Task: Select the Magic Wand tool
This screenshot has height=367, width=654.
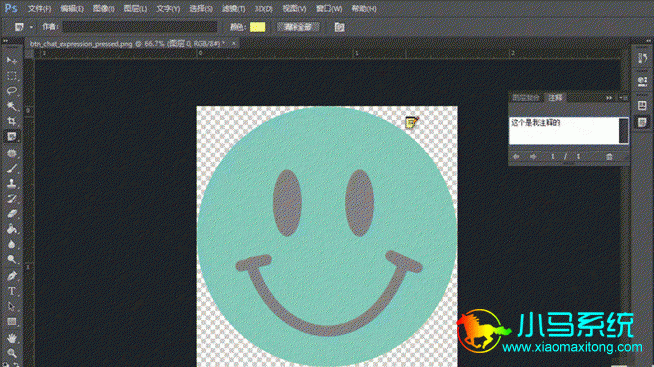Action: point(12,106)
